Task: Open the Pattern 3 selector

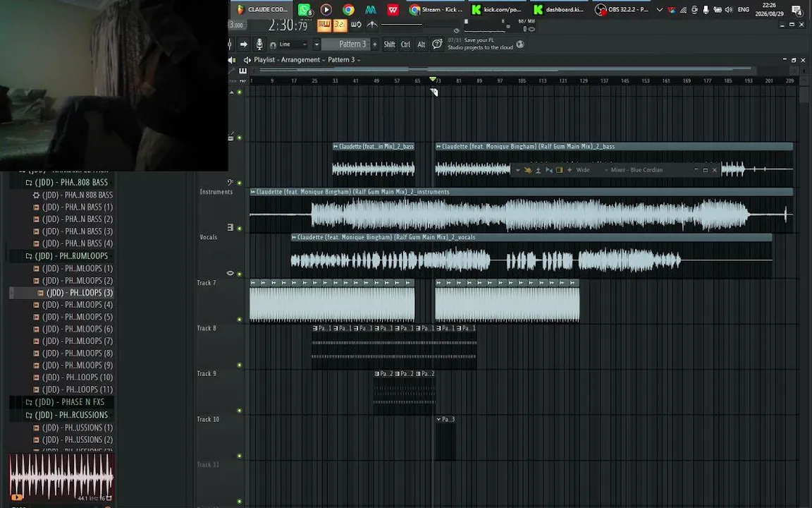Action: (346, 44)
